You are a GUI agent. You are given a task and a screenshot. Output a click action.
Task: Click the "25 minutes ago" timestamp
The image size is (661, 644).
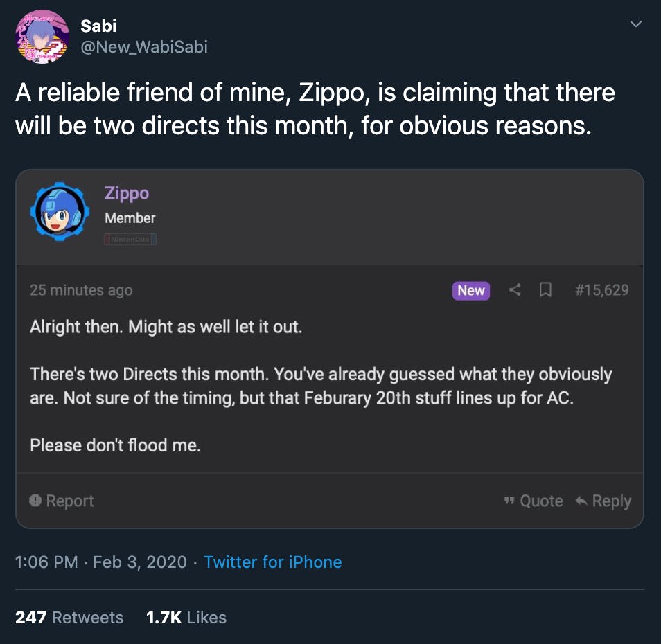tap(81, 290)
